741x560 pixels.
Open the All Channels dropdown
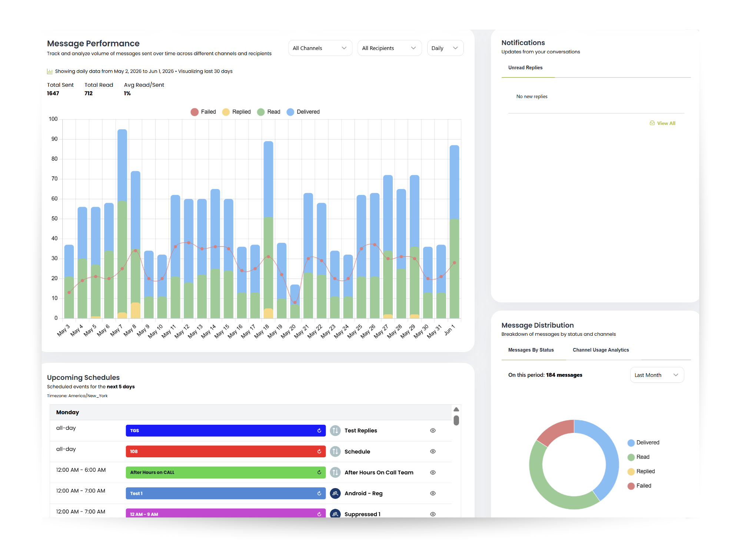320,48
